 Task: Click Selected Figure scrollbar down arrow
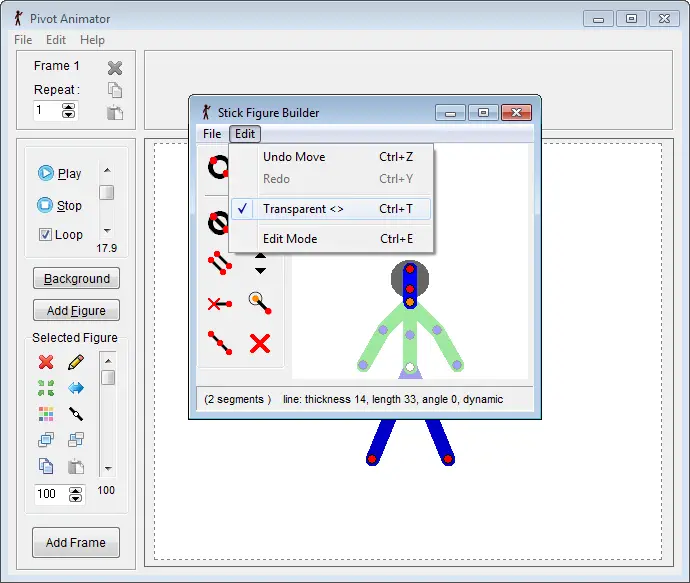point(108,469)
